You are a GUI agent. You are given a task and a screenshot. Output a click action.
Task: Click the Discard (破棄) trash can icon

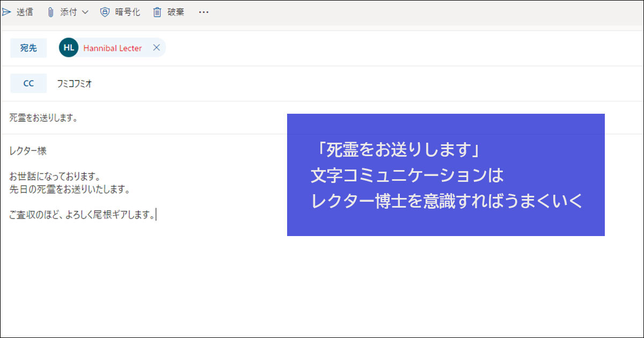click(156, 12)
